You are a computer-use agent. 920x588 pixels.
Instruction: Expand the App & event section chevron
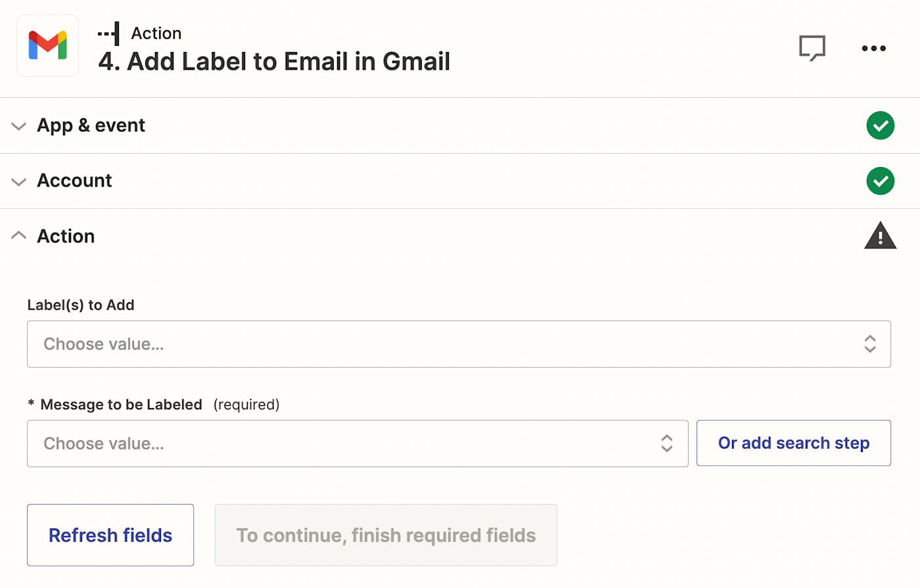19,125
